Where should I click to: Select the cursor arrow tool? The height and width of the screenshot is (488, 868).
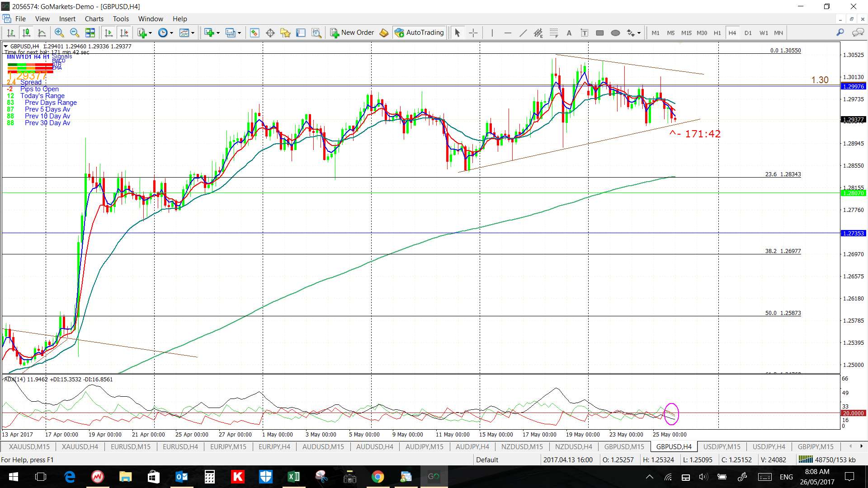coord(457,33)
